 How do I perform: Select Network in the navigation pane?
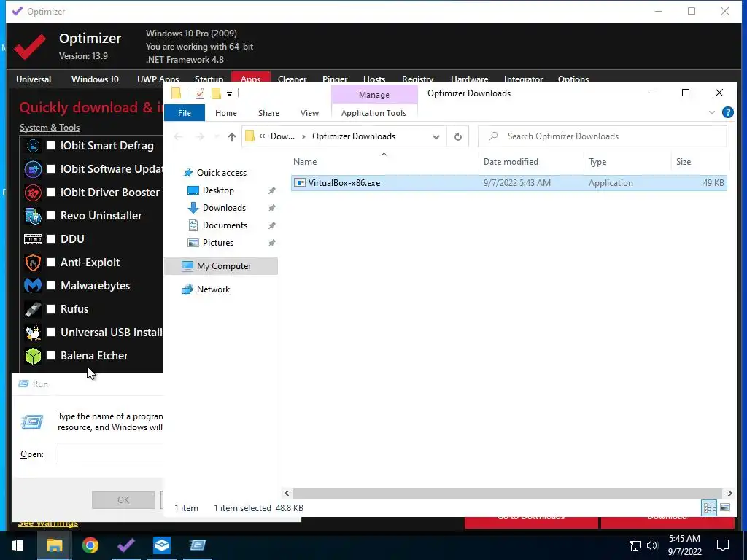(213, 289)
